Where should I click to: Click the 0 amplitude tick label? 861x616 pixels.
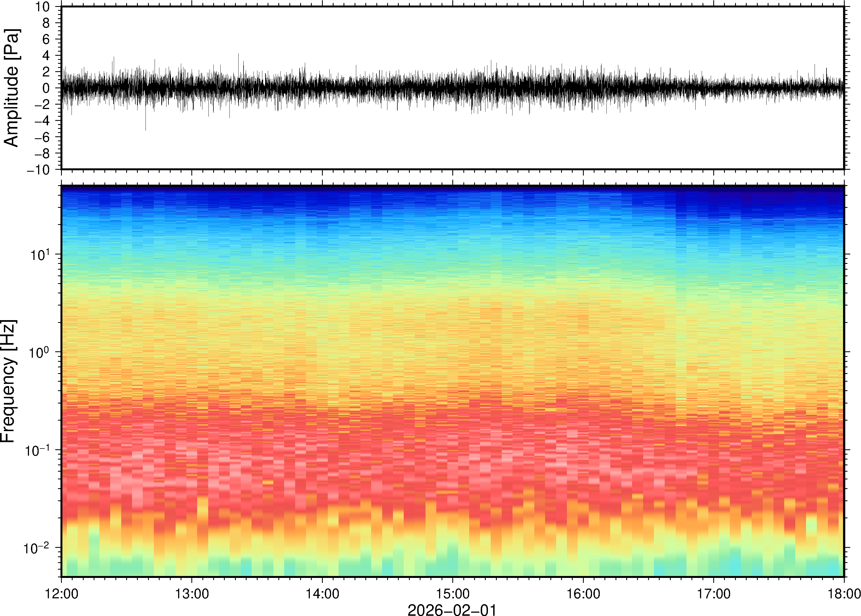(x=46, y=88)
